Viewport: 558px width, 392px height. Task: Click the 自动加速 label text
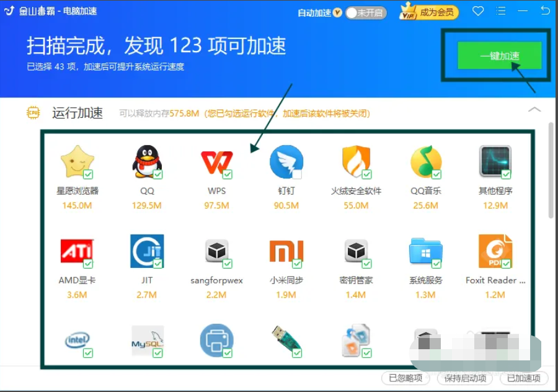tap(314, 13)
